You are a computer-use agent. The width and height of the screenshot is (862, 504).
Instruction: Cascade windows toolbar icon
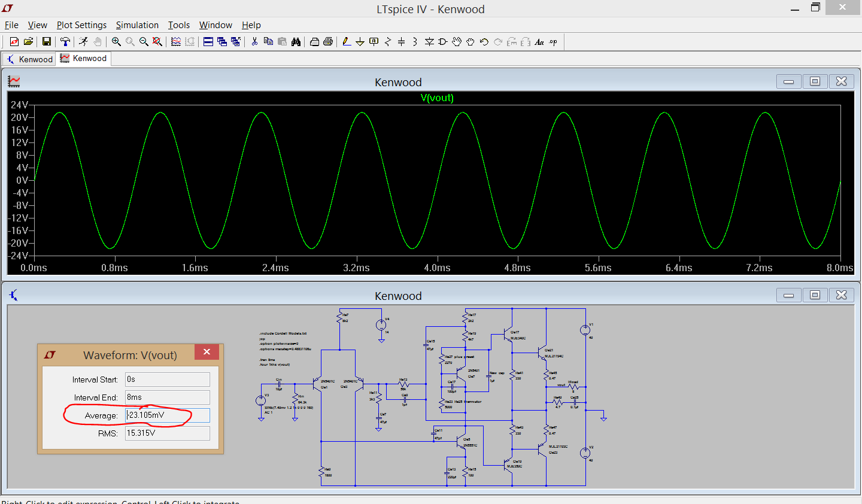[222, 41]
